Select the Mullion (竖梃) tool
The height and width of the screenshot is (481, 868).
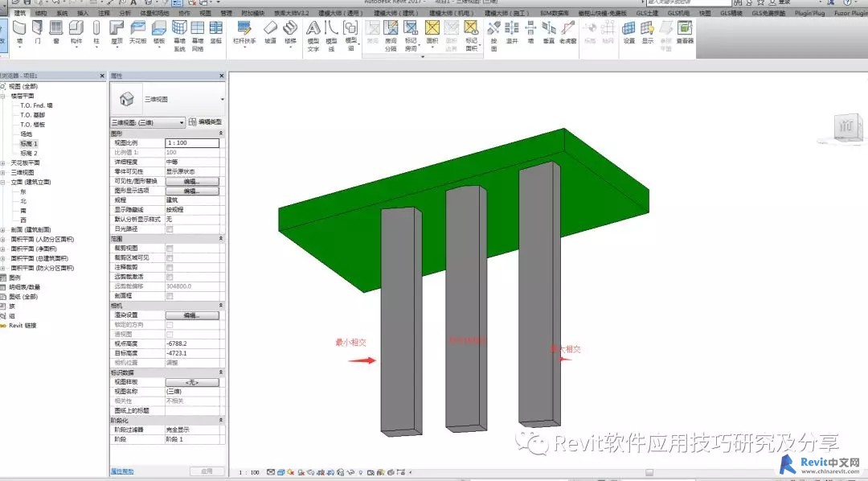[216, 31]
